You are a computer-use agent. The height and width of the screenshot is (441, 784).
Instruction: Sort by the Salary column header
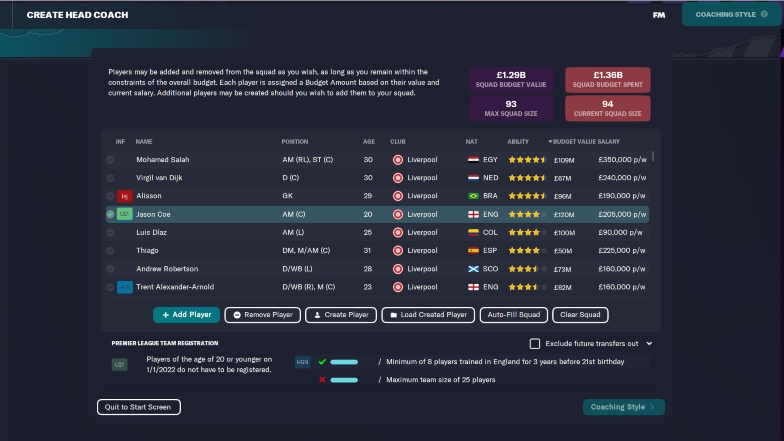tap(608, 142)
